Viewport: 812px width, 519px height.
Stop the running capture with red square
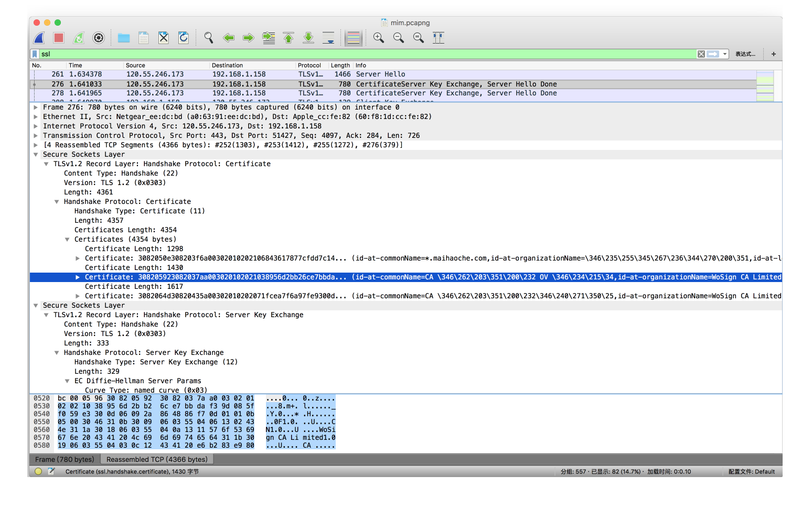(x=59, y=38)
